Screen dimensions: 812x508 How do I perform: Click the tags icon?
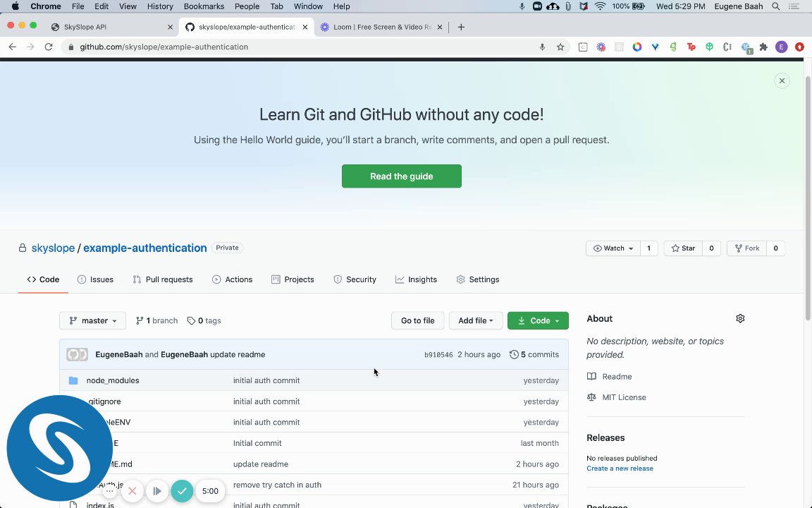click(x=191, y=321)
